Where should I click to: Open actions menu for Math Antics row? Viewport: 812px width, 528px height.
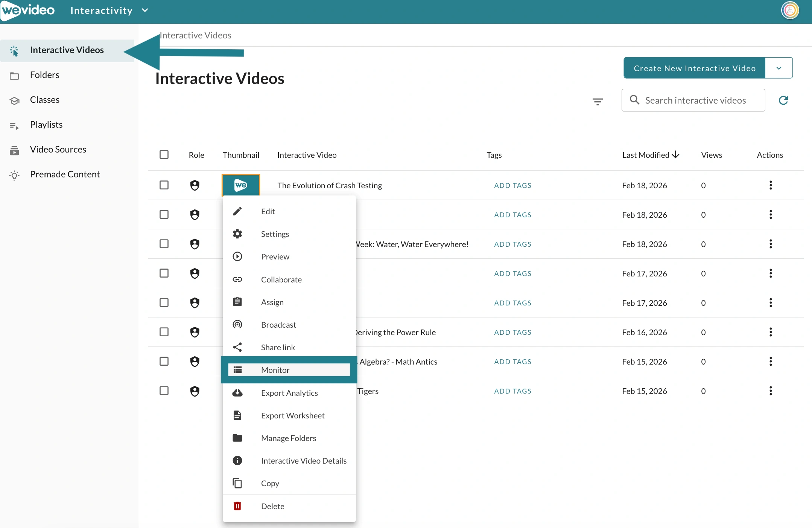pyautogui.click(x=771, y=362)
